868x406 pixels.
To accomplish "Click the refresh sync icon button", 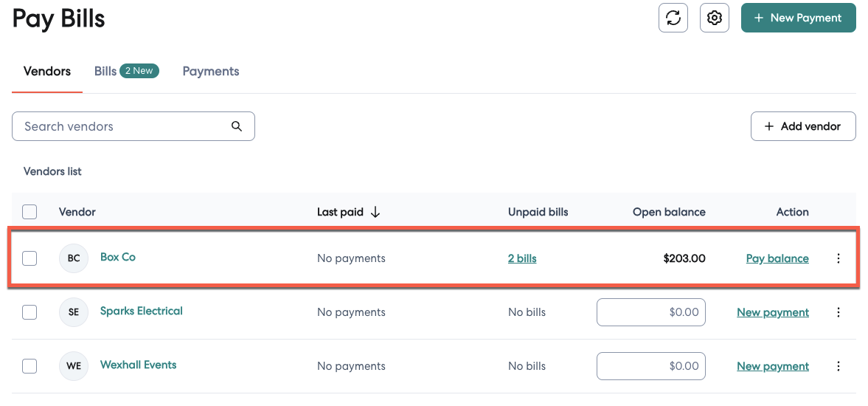I will [673, 18].
